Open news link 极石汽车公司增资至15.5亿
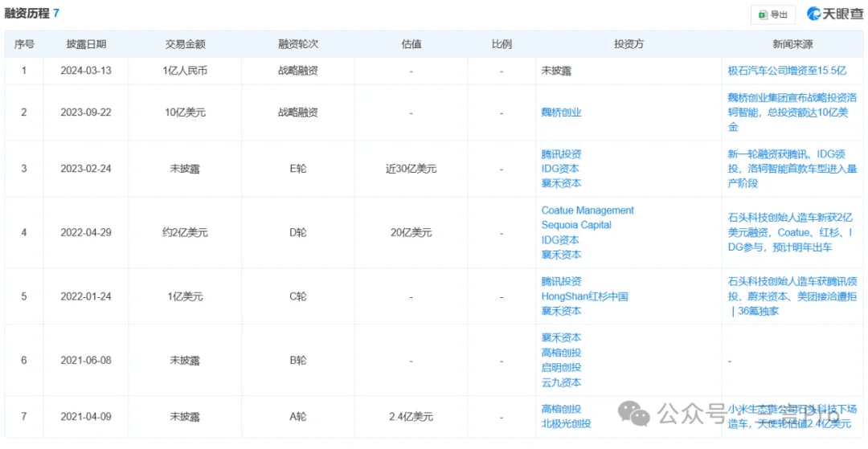868x449 pixels. [x=787, y=71]
